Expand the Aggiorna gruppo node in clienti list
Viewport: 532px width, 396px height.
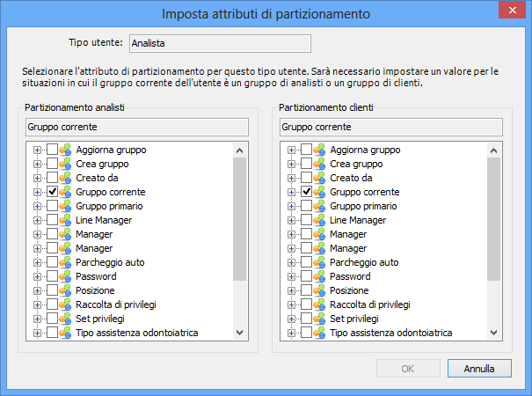pos(292,150)
